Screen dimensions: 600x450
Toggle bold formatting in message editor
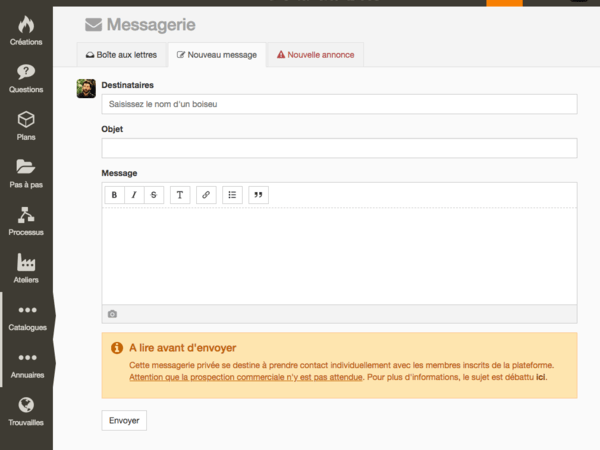(114, 195)
